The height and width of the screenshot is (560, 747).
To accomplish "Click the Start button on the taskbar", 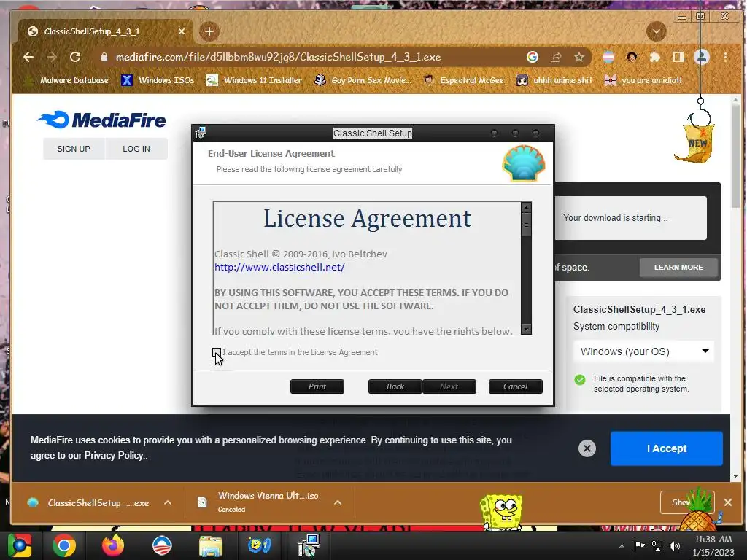I will 20,545.
